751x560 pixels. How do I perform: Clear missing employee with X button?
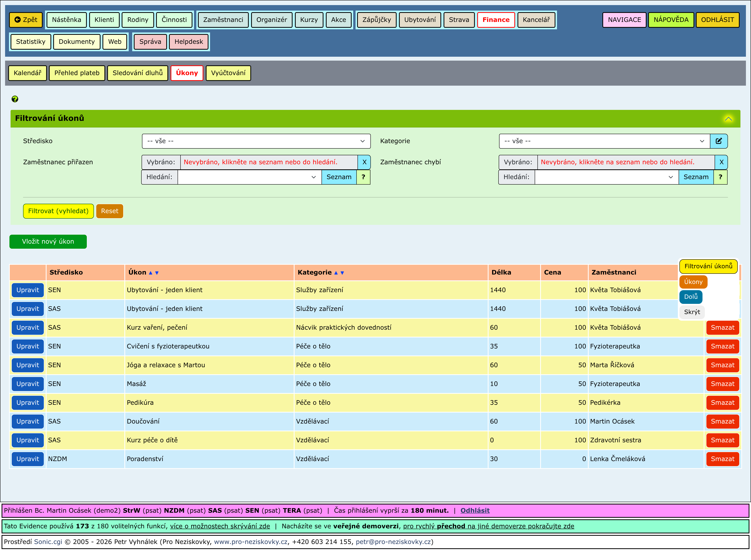click(x=721, y=162)
